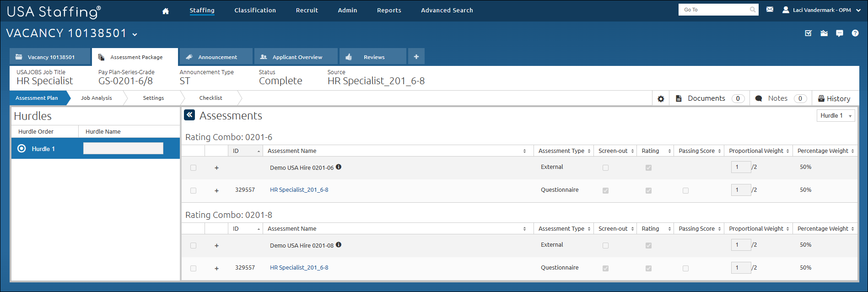Viewport: 868px width, 292px height.
Task: Collapse hurdles panel with double-arrow icon
Action: pyautogui.click(x=189, y=115)
